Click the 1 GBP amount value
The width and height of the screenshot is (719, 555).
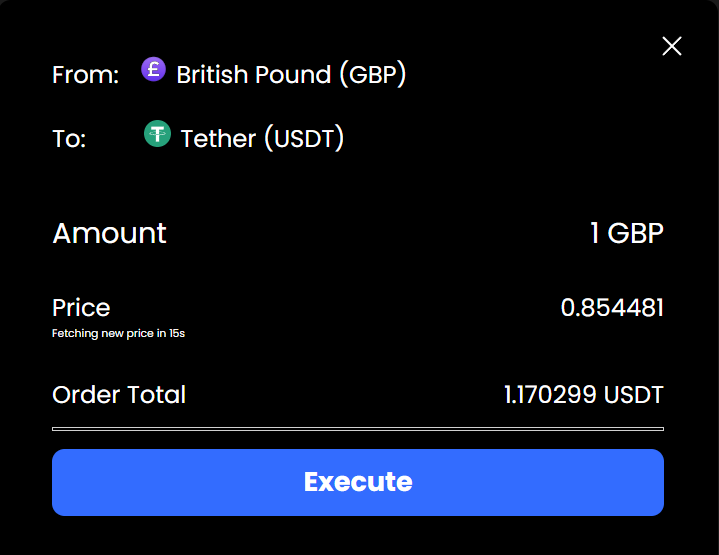click(626, 234)
